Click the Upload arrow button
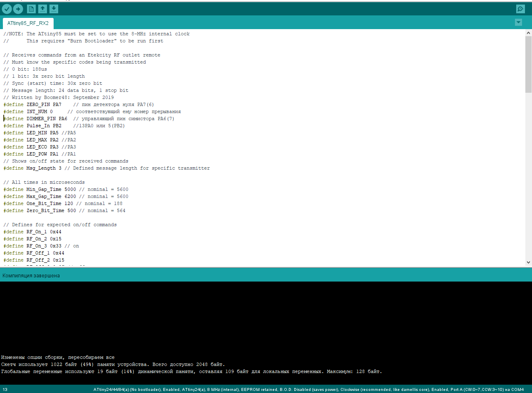Screen dimensions: 532x393 click(x=18, y=9)
